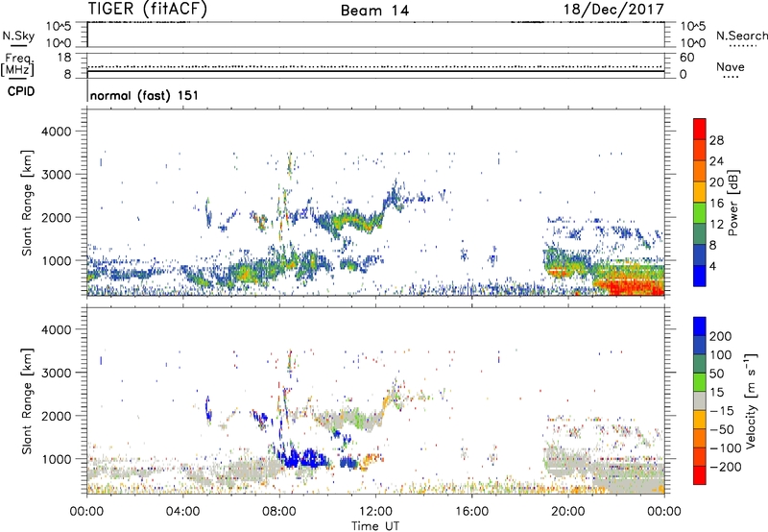
Task: Click the "-50" label on the velocity colorbar
Action: click(x=723, y=429)
